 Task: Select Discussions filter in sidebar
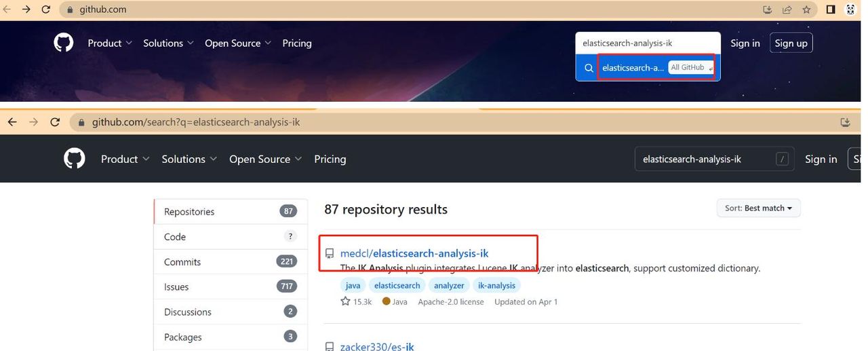231,312
